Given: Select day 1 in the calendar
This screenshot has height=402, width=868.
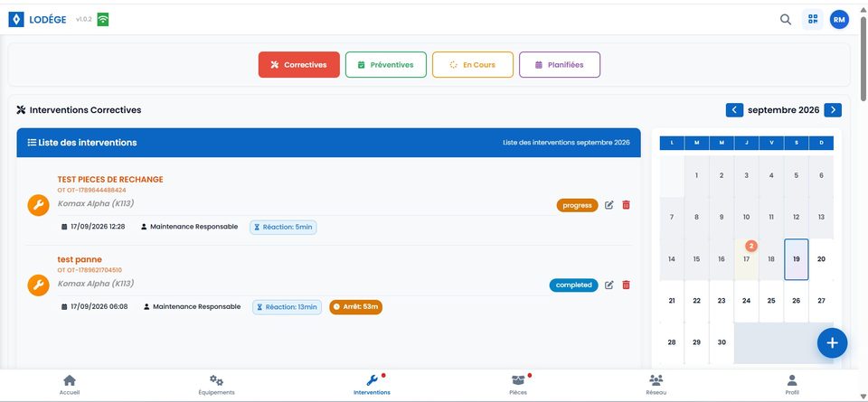Looking at the screenshot, I should (696, 176).
